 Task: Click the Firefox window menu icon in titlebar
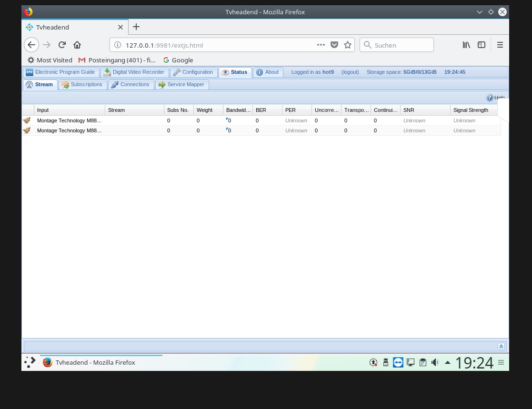click(28, 12)
